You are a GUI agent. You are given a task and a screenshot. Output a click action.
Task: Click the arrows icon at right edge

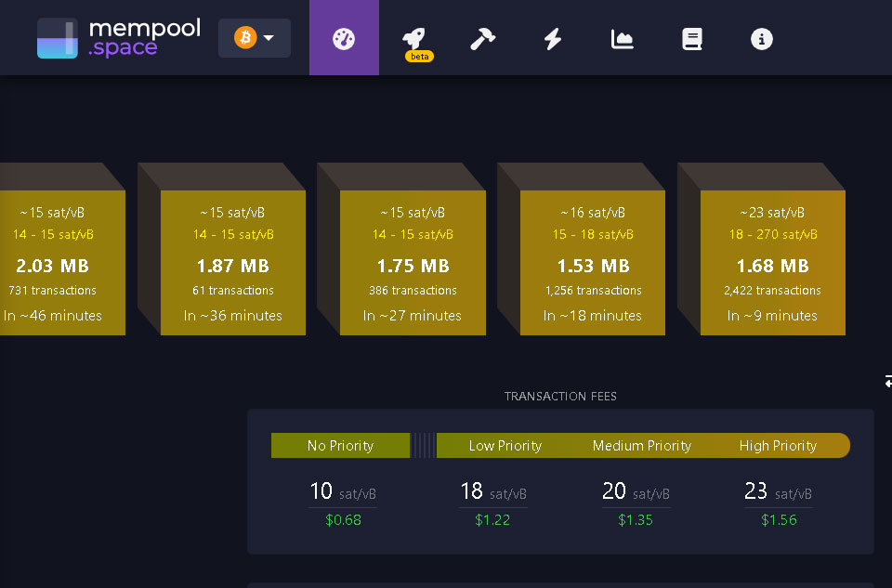(887, 381)
